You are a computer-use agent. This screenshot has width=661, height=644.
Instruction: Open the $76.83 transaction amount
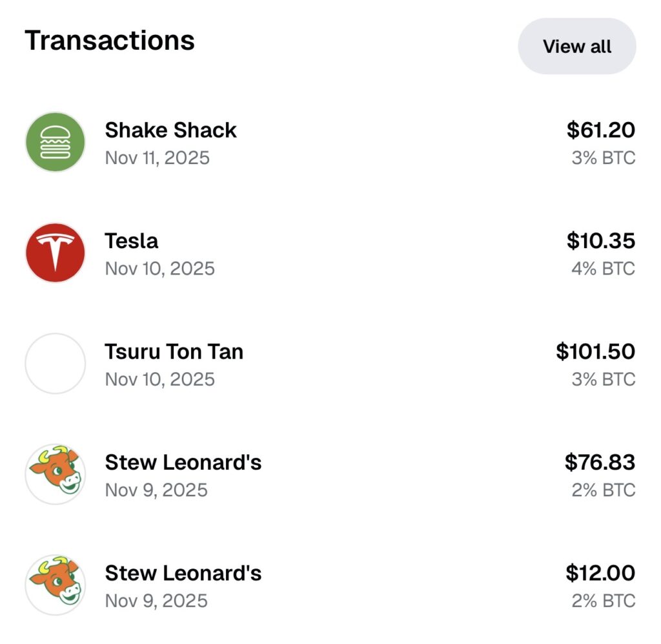tap(600, 462)
